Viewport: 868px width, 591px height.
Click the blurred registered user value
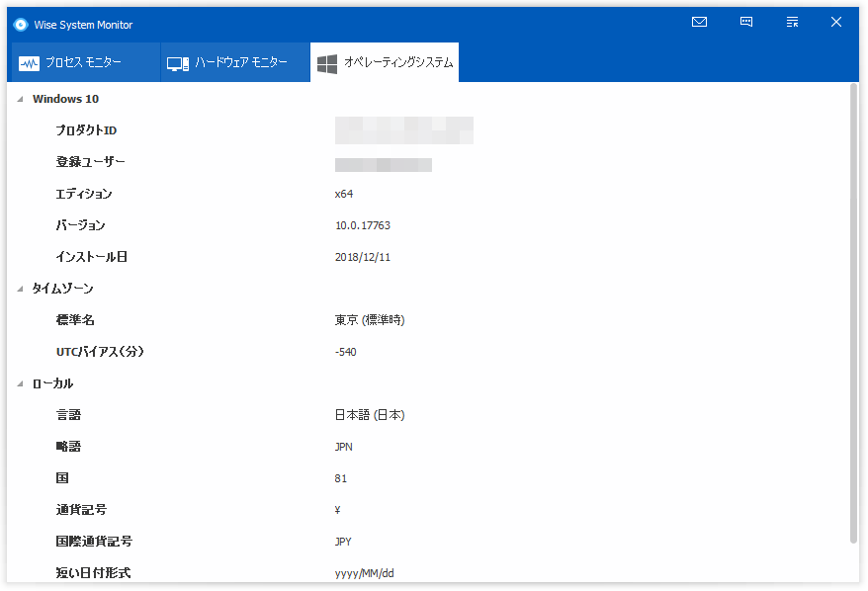point(383,165)
